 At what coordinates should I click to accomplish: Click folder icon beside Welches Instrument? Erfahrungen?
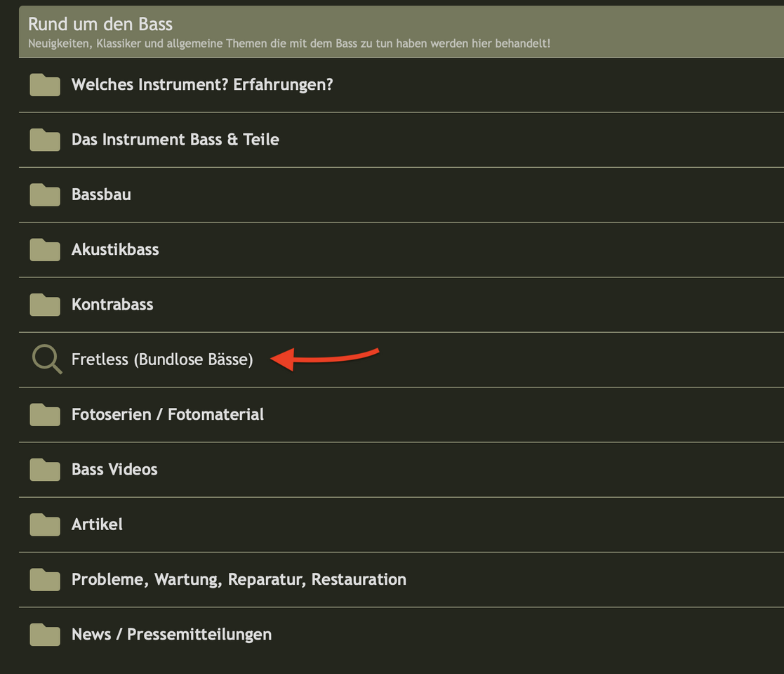[x=45, y=85]
